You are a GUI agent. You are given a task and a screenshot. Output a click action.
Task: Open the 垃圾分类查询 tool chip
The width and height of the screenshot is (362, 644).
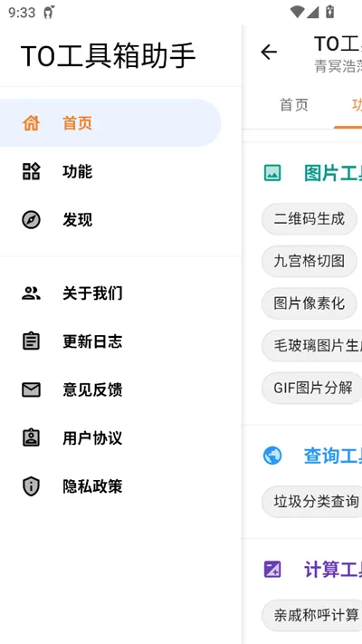click(x=312, y=502)
